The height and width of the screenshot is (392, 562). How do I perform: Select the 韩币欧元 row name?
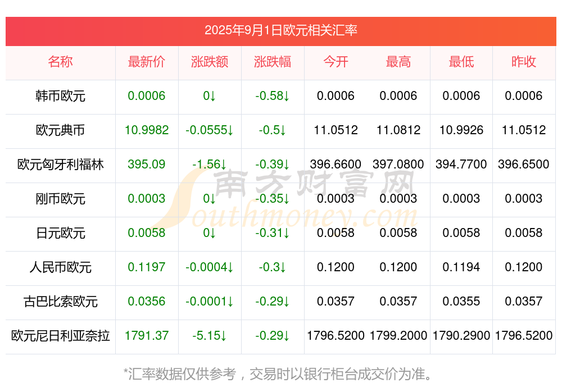[x=60, y=96]
